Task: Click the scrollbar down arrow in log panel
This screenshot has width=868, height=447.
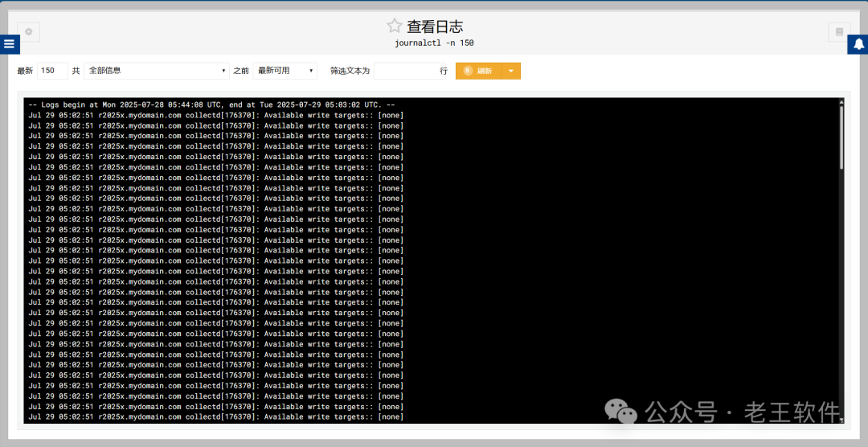Action: click(x=841, y=420)
